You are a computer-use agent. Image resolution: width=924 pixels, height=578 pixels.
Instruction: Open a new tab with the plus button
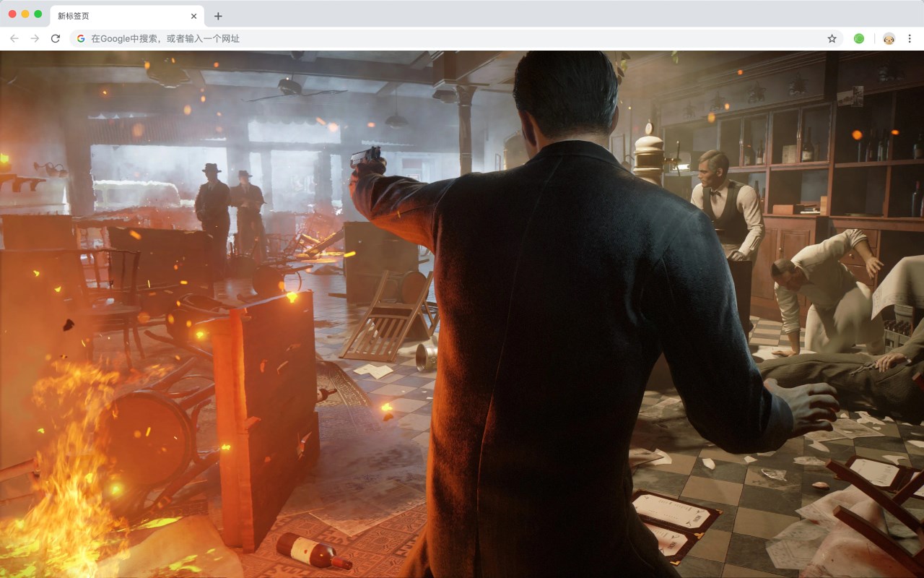click(x=218, y=16)
